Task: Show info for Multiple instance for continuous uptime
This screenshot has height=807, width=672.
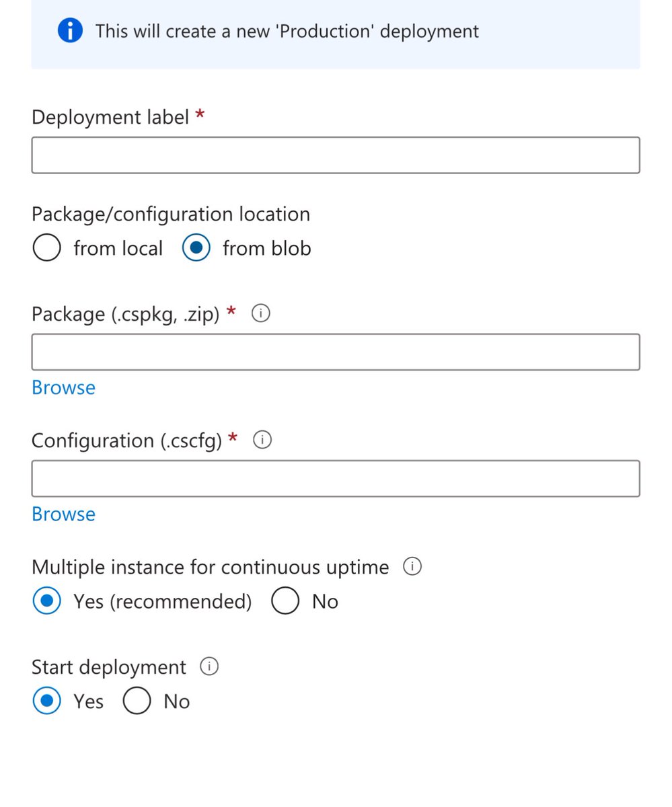Action: click(x=412, y=567)
